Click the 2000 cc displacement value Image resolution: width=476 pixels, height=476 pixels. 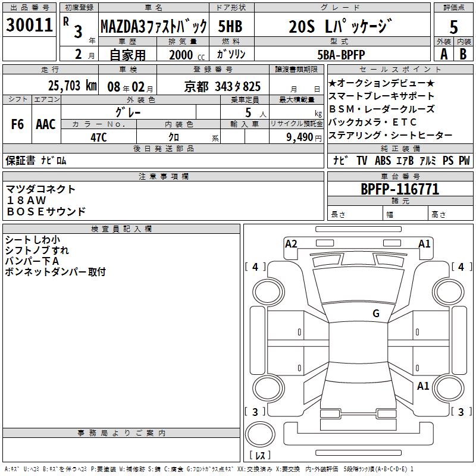tap(187, 55)
